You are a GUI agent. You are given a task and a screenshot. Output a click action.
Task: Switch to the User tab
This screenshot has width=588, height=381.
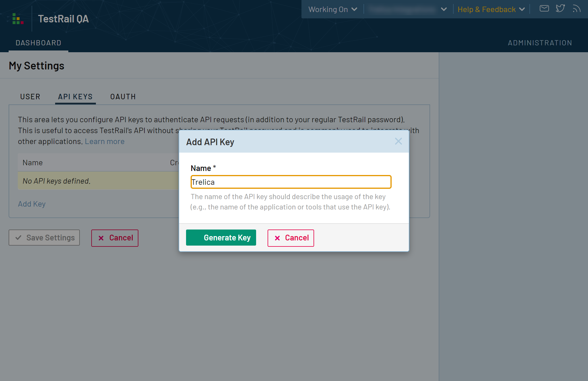[30, 97]
